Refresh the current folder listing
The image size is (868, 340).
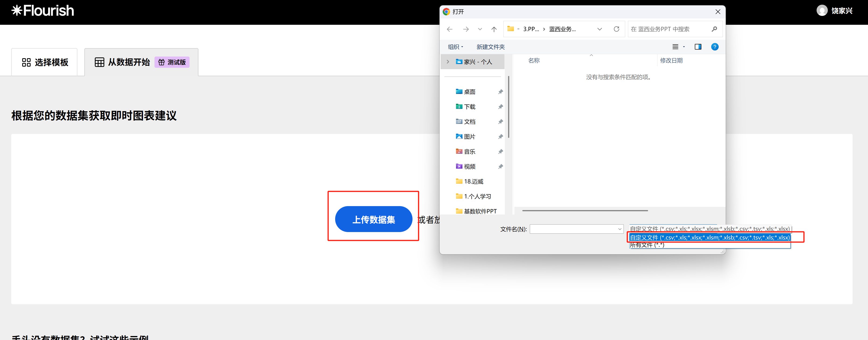pos(616,29)
